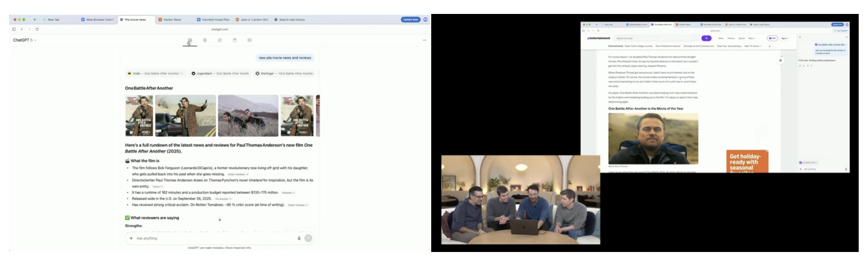Open a new tab with plus icon
This screenshot has height=265, width=868.
point(34,20)
